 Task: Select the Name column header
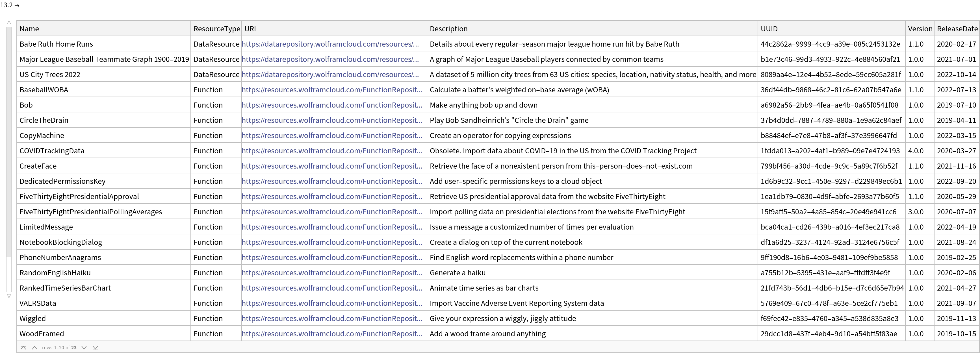(29, 29)
